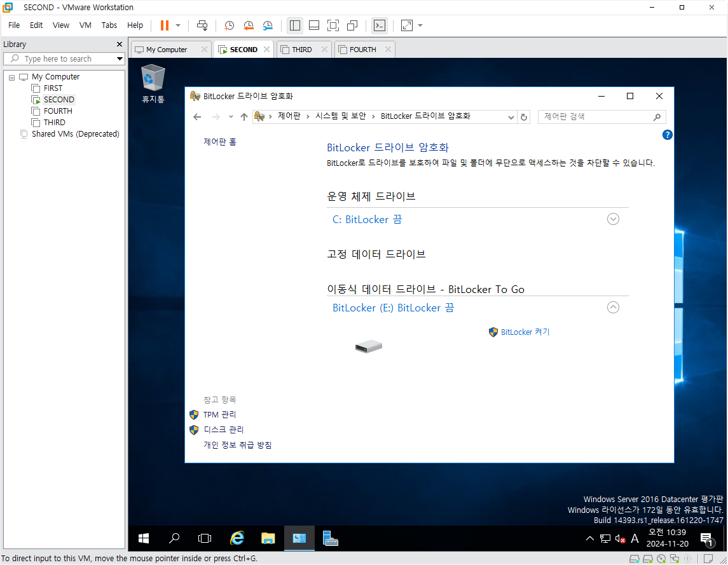Click the 시스템 및 보안 breadcrumb

341,116
